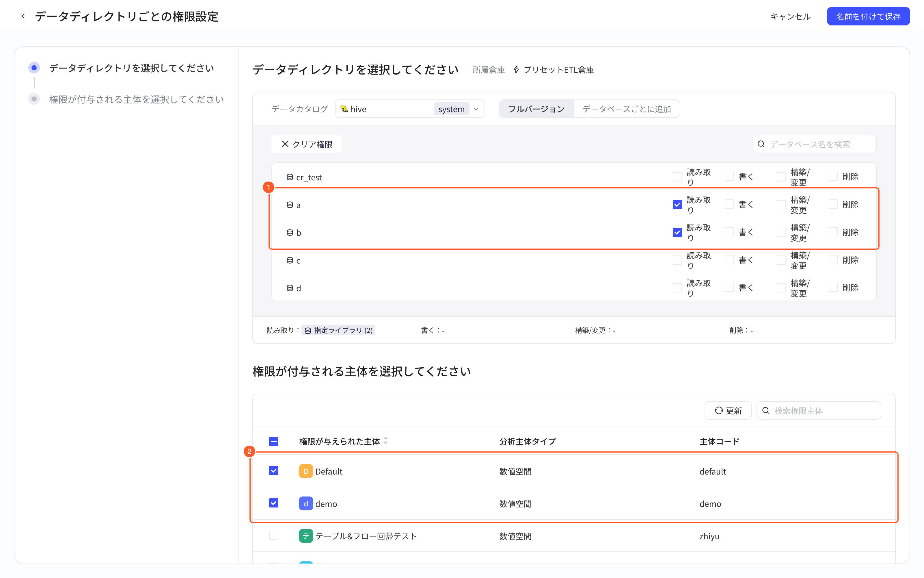Viewport: 924px width, 578px height.
Task: Enable 書く for cr_test
Action: click(729, 177)
